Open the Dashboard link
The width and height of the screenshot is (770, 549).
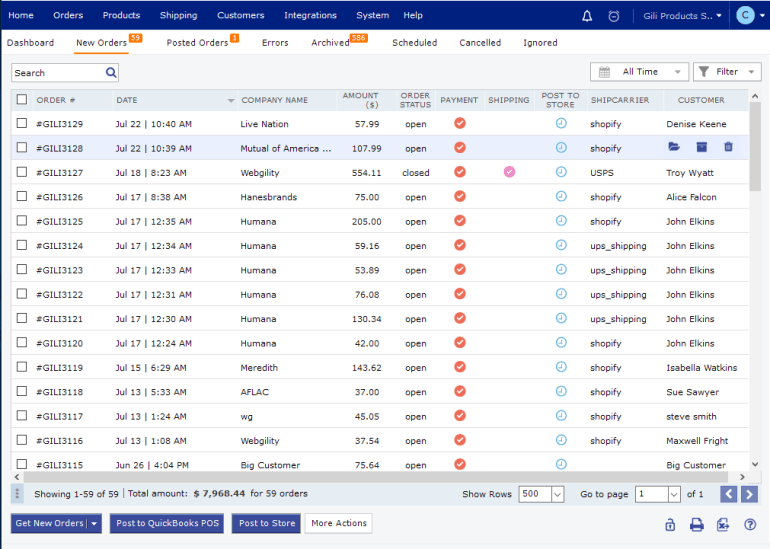click(30, 43)
